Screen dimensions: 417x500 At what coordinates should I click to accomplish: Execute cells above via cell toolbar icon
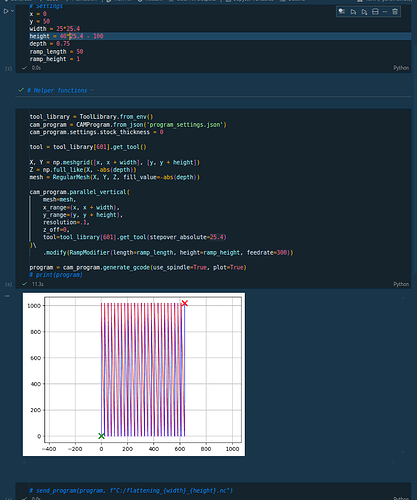(x=353, y=12)
